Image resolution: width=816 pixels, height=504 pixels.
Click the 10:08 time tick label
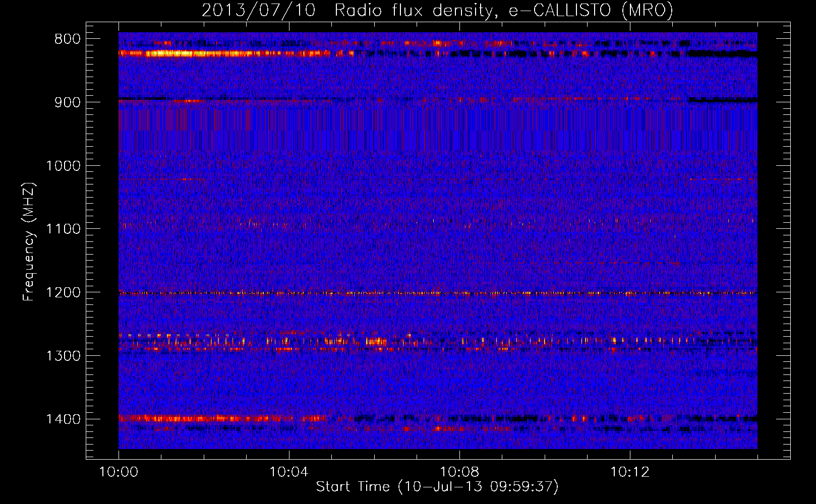[459, 472]
